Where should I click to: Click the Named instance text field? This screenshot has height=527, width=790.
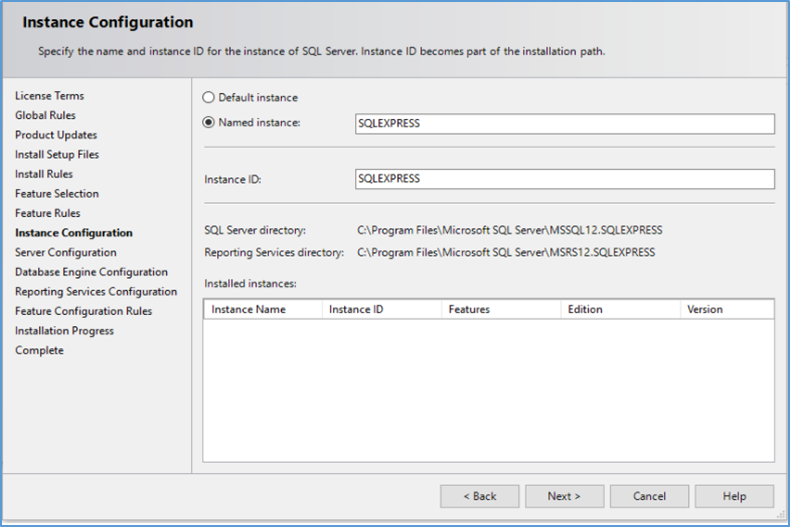click(x=565, y=123)
